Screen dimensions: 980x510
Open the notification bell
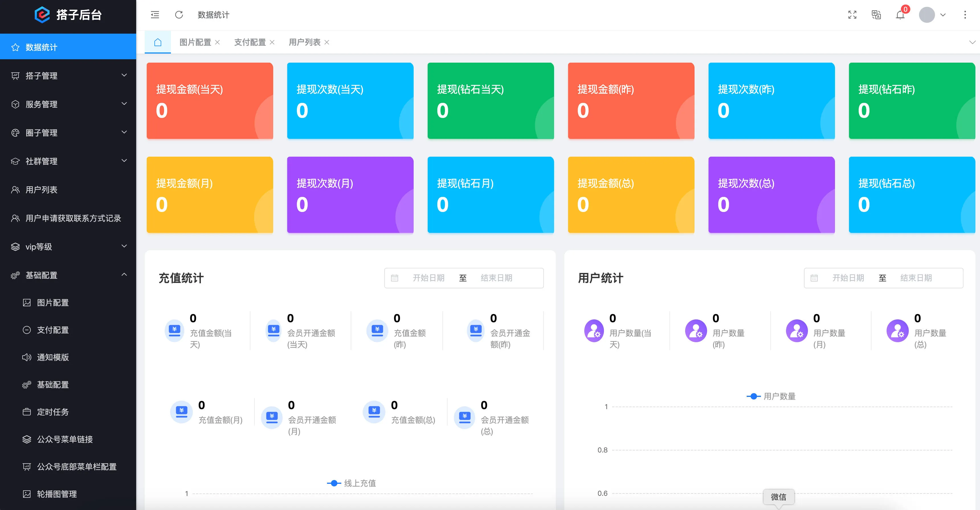[900, 15]
